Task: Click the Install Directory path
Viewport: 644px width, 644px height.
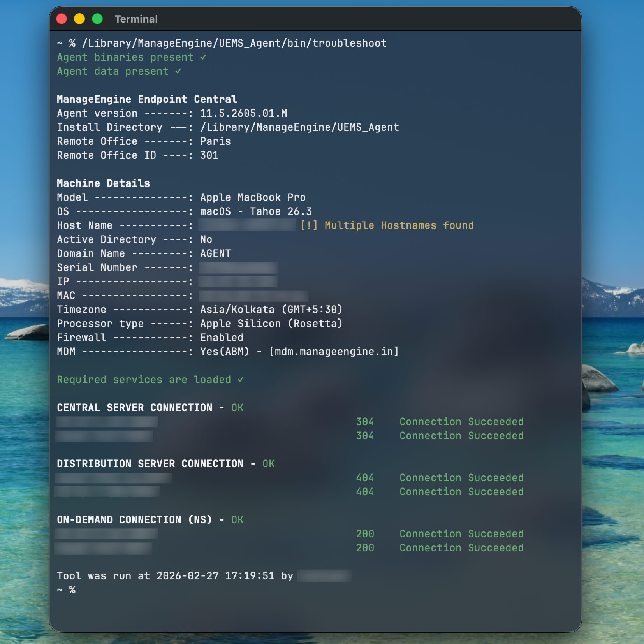Action: (x=299, y=127)
